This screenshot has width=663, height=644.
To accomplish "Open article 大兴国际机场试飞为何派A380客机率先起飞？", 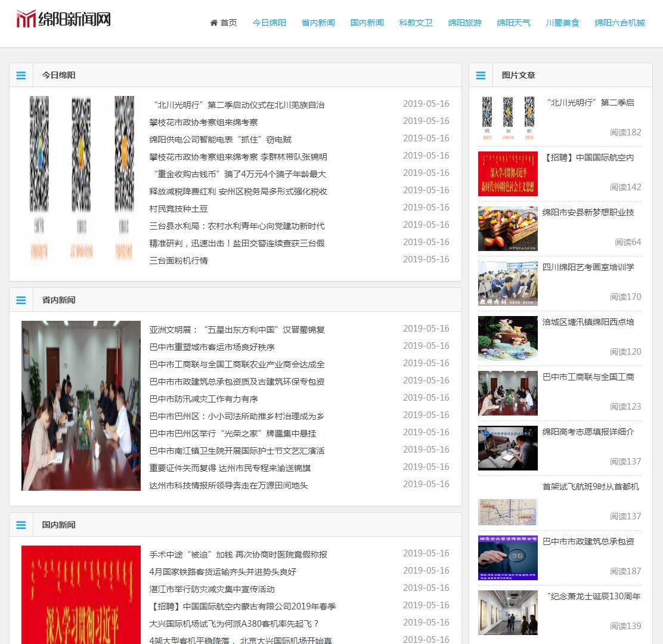I will tap(234, 624).
